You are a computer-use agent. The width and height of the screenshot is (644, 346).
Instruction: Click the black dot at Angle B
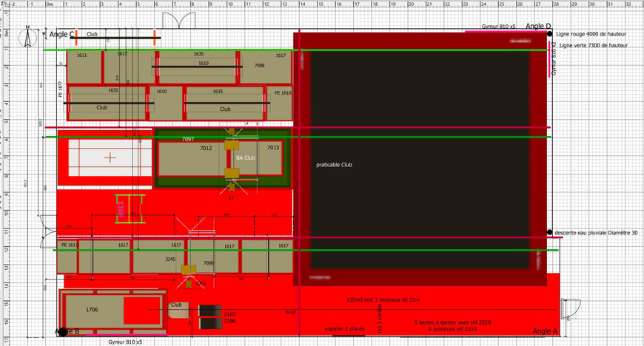pyautogui.click(x=62, y=332)
